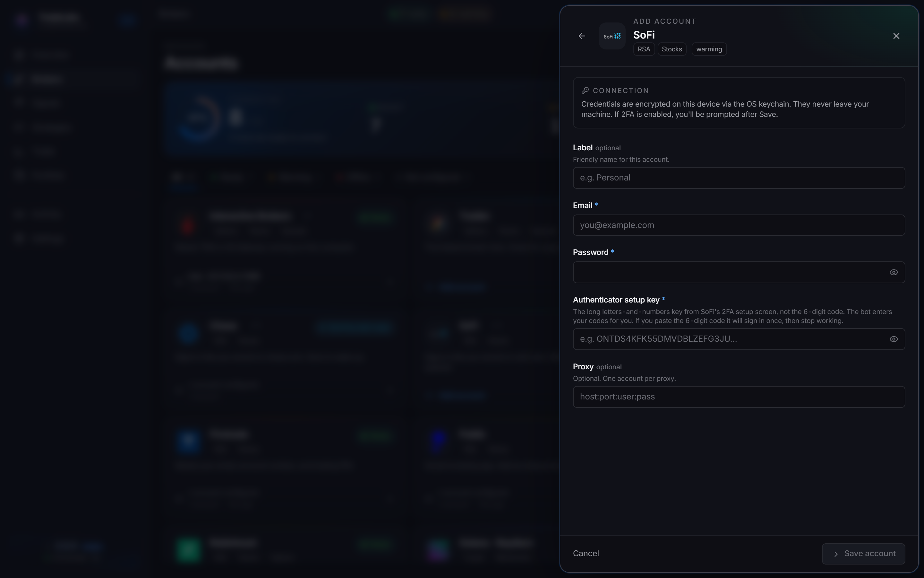The image size is (924, 578).
Task: Reveal the authenticator setup key
Action: [x=894, y=339]
